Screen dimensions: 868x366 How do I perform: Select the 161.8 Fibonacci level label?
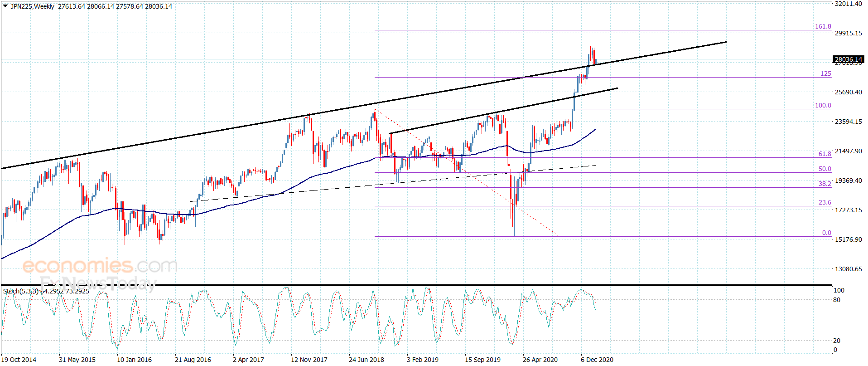point(823,26)
